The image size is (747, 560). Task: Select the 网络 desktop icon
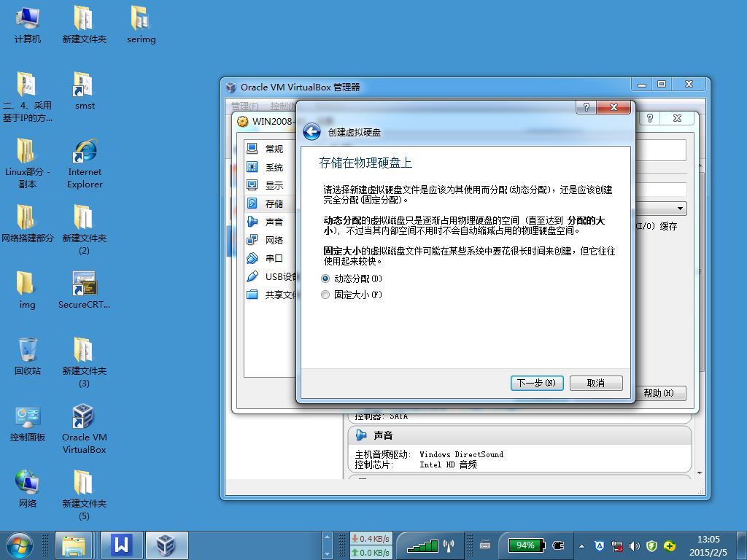tap(27, 489)
